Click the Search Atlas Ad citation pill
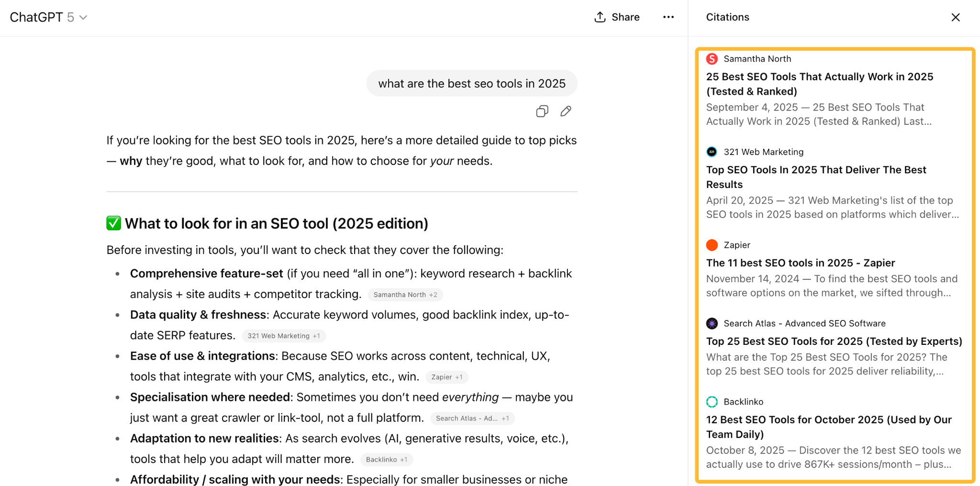 click(x=472, y=418)
